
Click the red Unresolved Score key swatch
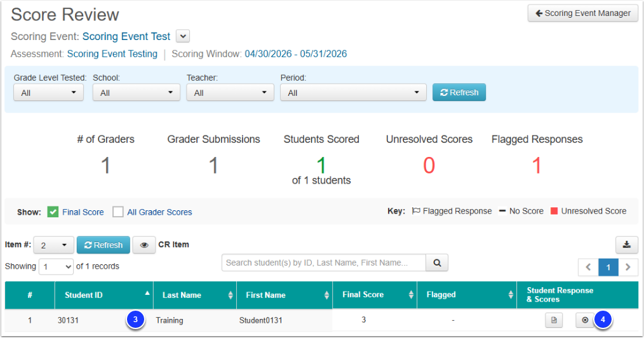554,211
